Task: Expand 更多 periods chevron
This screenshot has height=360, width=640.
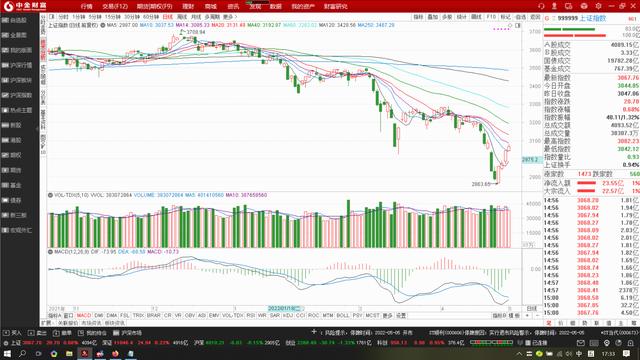Action: 230,17
